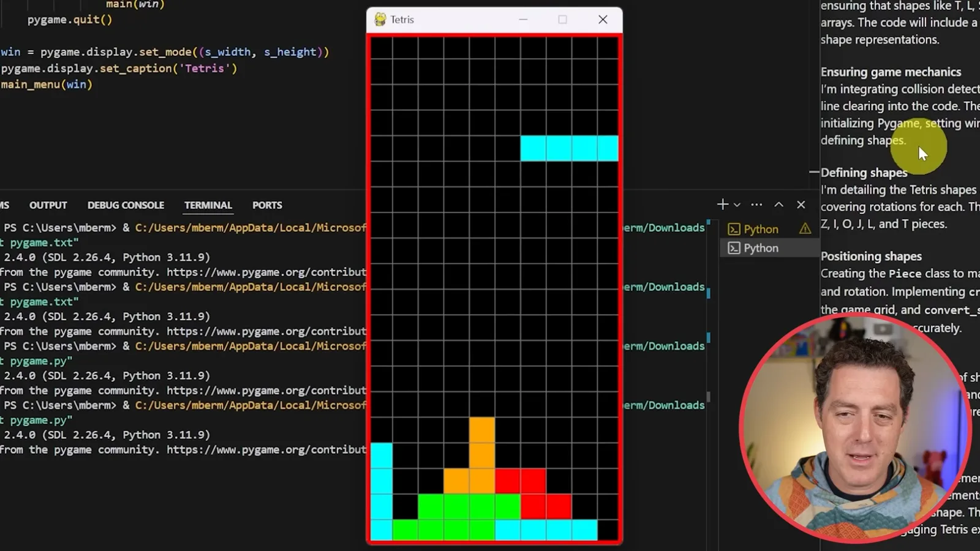Open the new terminal plus icon
The image size is (980, 551).
pyautogui.click(x=723, y=204)
